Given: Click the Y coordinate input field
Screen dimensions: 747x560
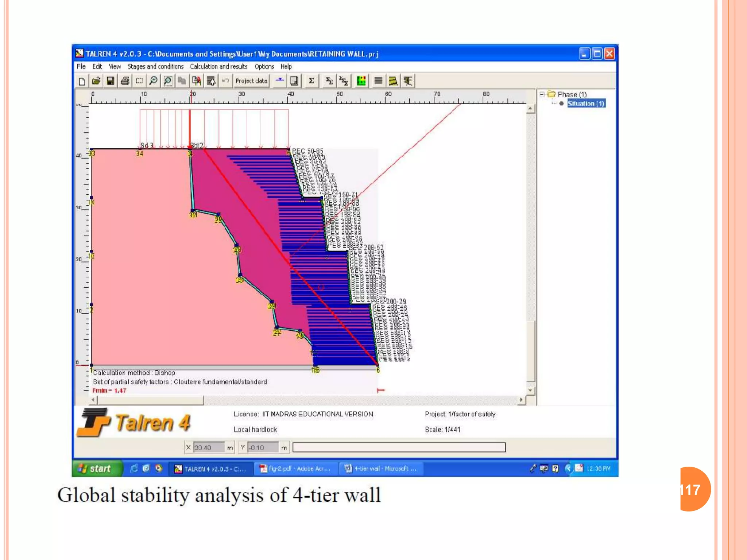Looking at the screenshot, I should (263, 447).
